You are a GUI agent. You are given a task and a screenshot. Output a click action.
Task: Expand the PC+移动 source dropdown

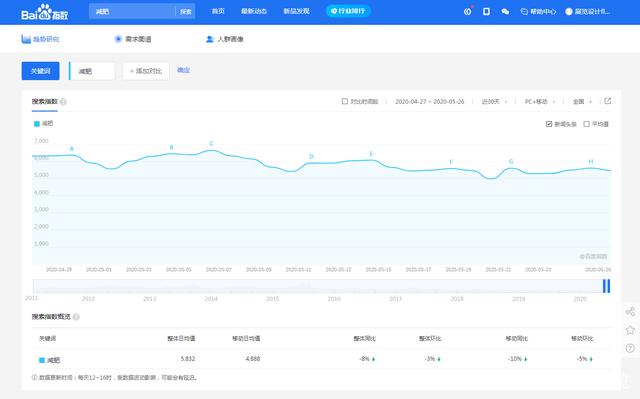click(540, 102)
